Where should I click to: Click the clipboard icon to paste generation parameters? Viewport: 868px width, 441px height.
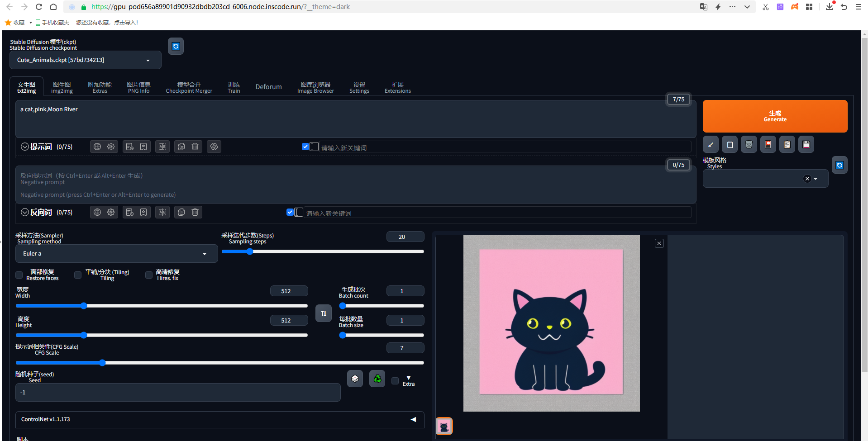[787, 144]
